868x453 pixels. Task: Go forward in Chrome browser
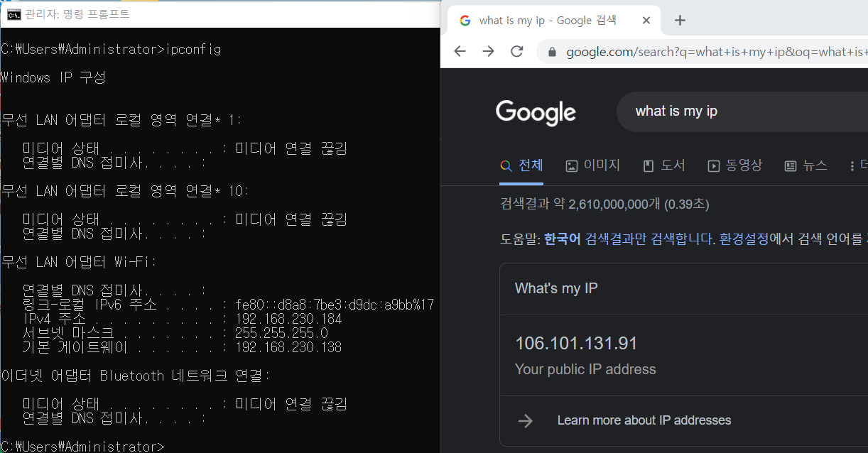pos(488,51)
